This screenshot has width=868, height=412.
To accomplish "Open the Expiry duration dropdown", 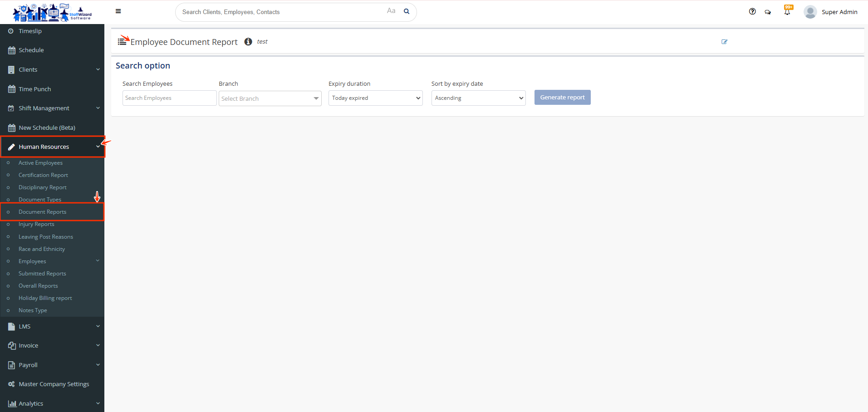I will click(375, 98).
